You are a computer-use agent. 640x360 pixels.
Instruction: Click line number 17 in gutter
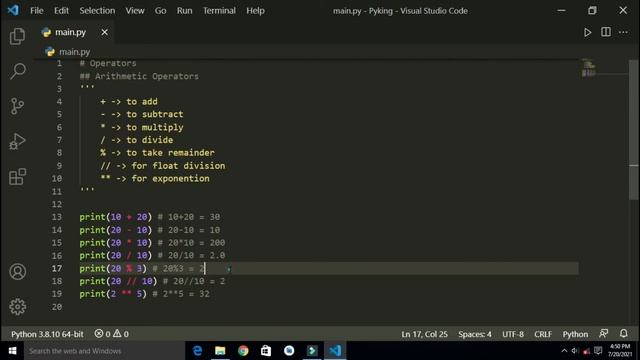coord(57,268)
